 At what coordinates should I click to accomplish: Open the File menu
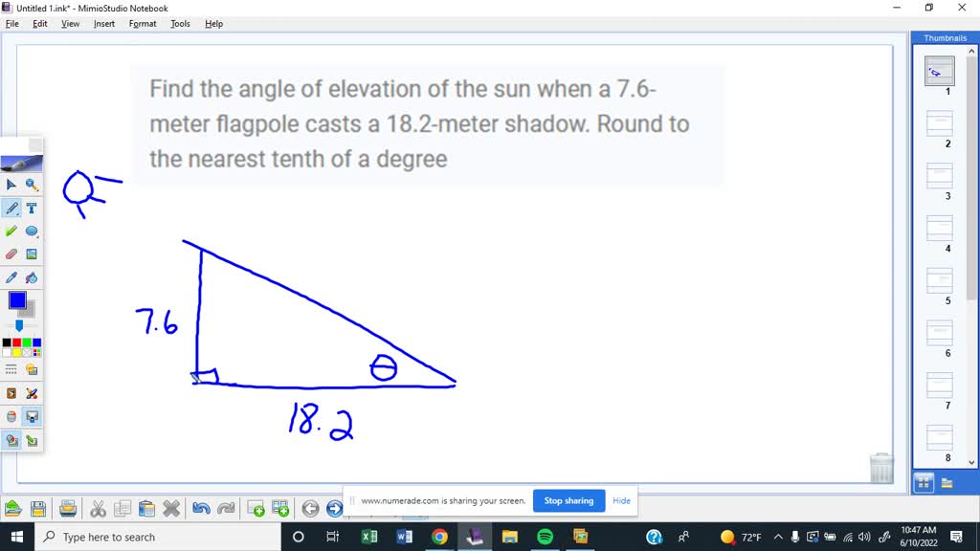point(11,24)
